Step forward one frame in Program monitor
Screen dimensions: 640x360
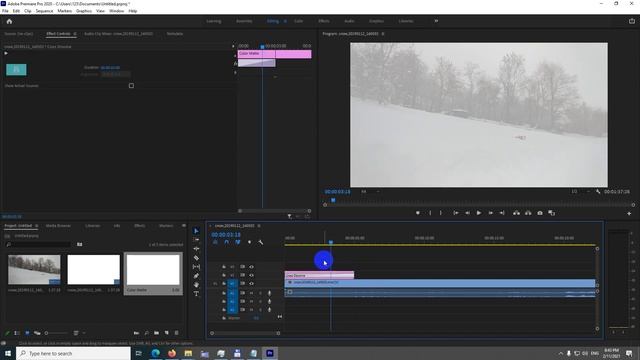pyautogui.click(x=491, y=213)
